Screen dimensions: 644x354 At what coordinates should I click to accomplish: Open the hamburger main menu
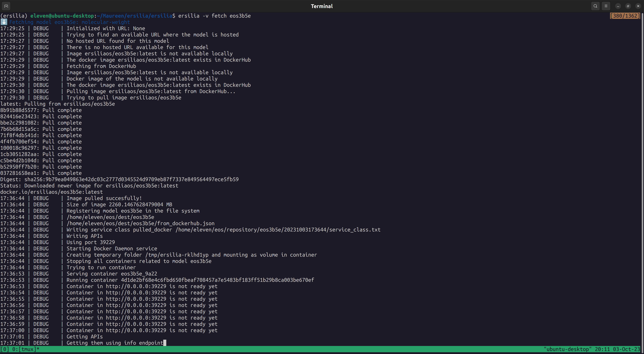[x=606, y=6]
